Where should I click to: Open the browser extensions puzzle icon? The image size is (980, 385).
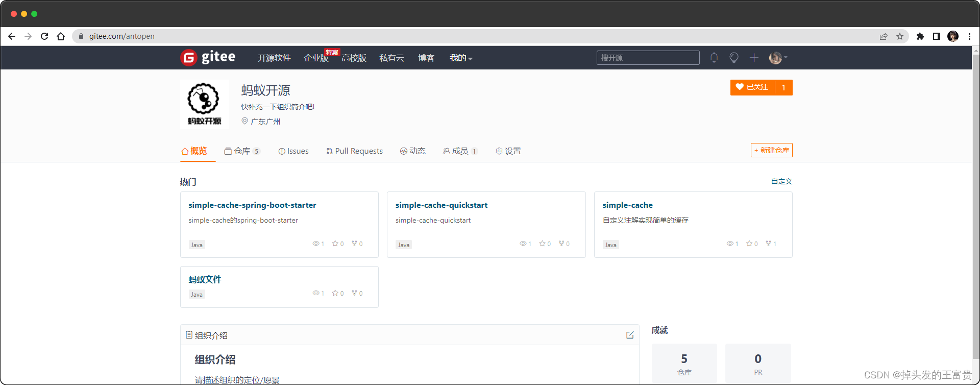click(x=920, y=36)
